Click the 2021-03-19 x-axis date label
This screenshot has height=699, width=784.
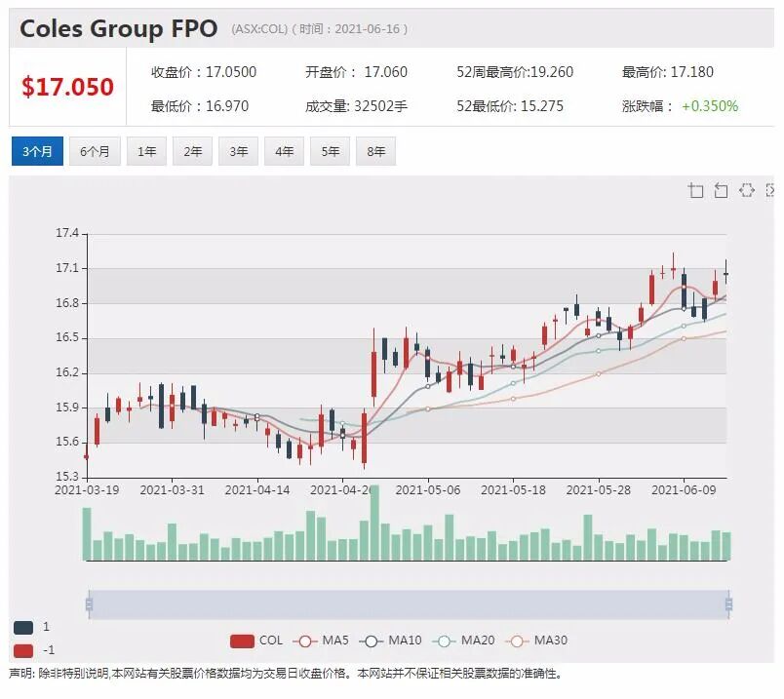tap(87, 490)
